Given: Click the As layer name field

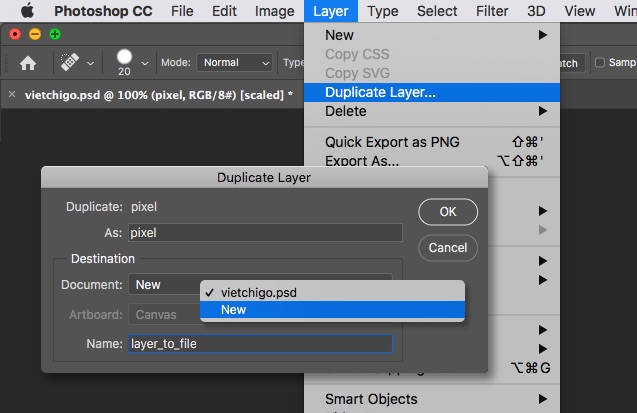Looking at the screenshot, I should pos(264,233).
